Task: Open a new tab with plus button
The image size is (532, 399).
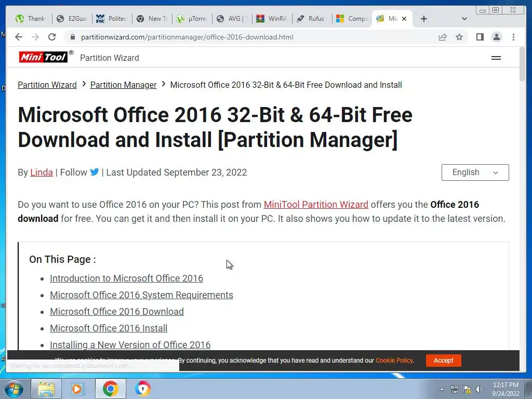Action: [x=424, y=19]
